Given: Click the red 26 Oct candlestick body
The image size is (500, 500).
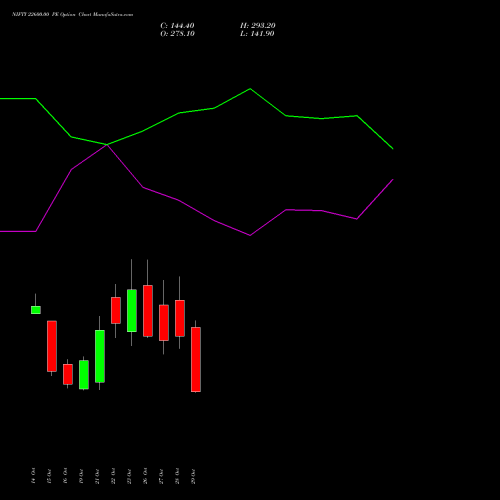Looking at the screenshot, I should pyautogui.click(x=148, y=311).
